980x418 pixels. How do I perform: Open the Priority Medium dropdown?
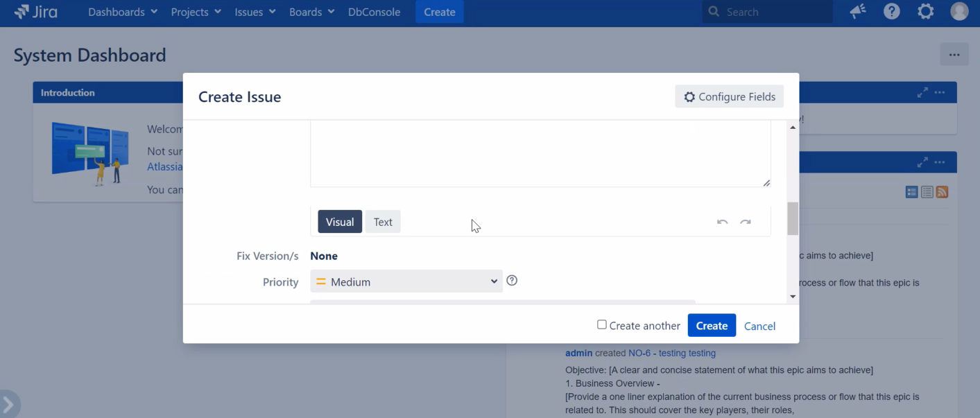coord(406,281)
